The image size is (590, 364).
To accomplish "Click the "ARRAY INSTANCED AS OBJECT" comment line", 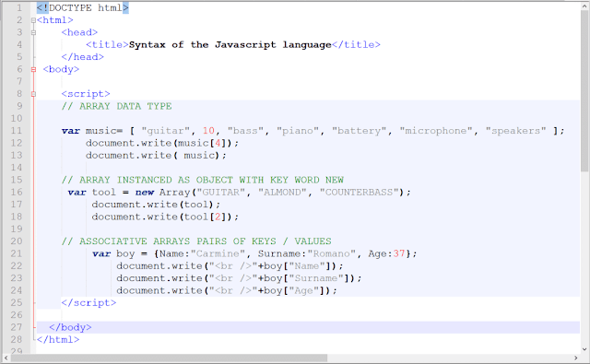I will (203, 180).
